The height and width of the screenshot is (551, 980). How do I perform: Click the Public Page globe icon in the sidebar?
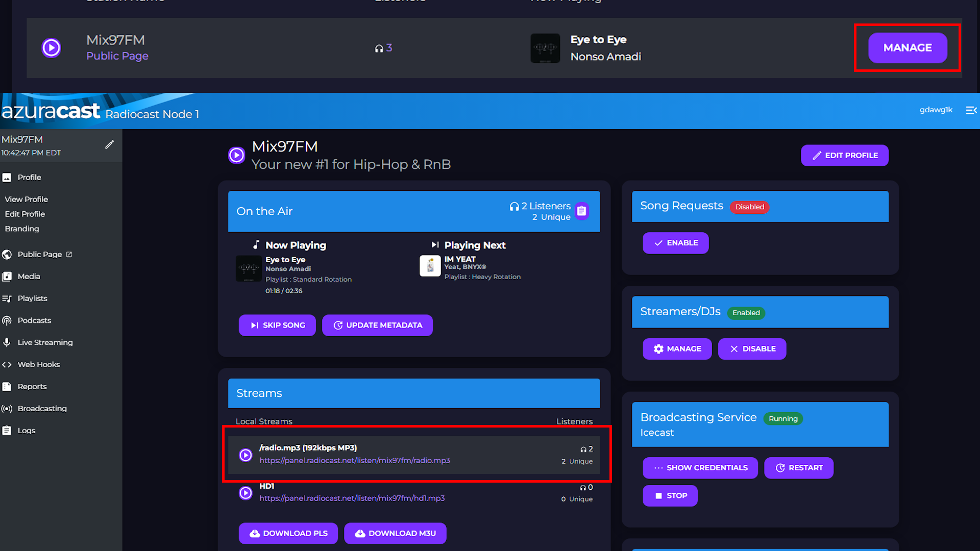(x=7, y=255)
